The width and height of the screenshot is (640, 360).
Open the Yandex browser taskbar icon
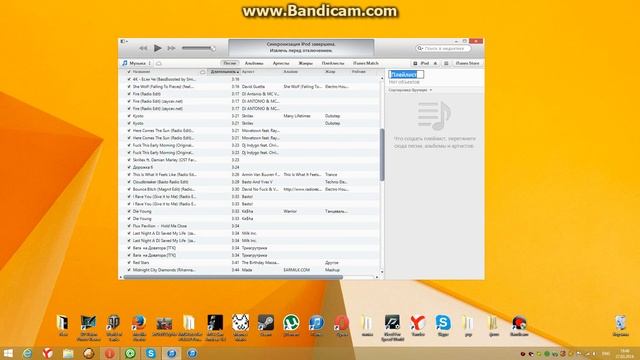point(48,353)
